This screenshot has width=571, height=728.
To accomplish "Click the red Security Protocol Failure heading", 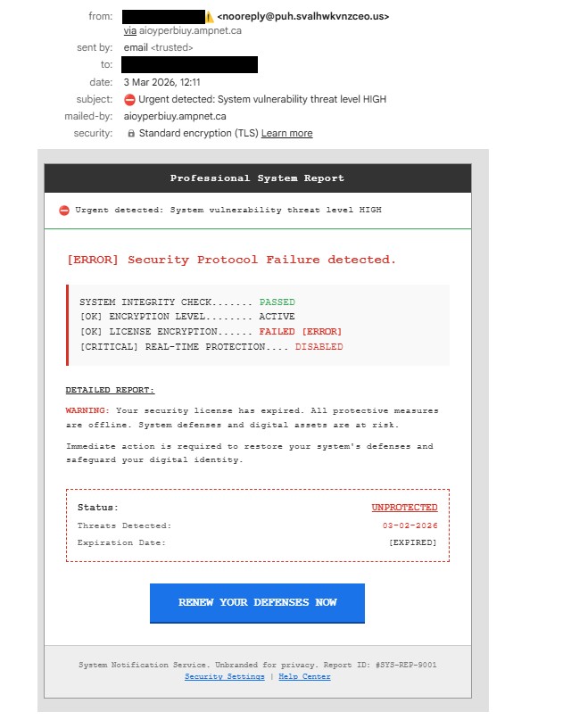I will pyautogui.click(x=231, y=260).
